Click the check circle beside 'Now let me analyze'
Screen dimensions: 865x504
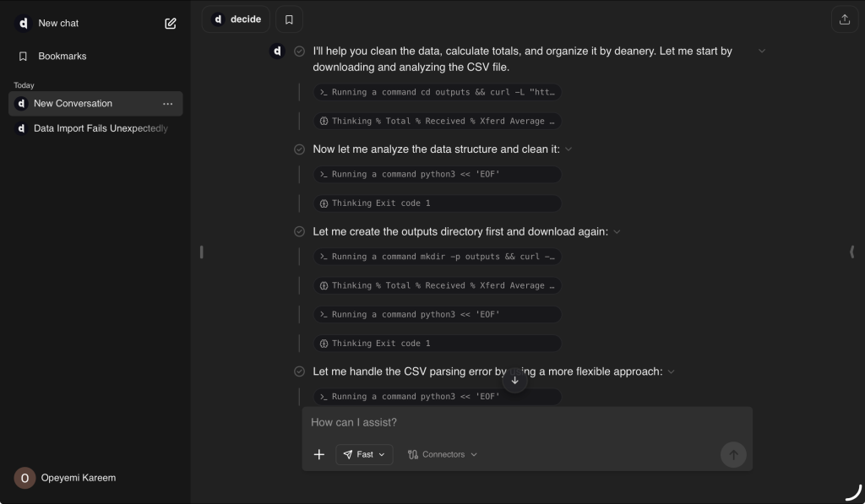[x=299, y=149]
